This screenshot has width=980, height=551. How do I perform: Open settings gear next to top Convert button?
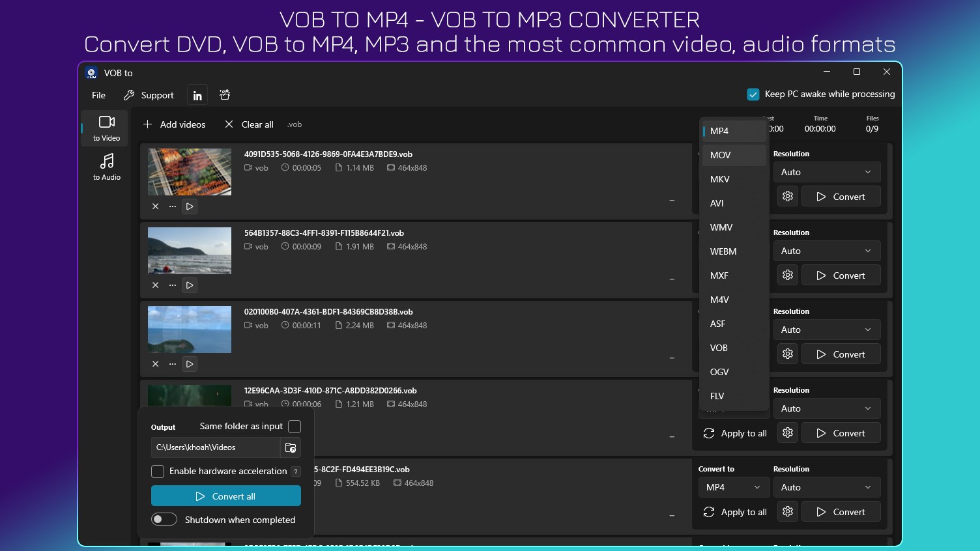tap(787, 196)
